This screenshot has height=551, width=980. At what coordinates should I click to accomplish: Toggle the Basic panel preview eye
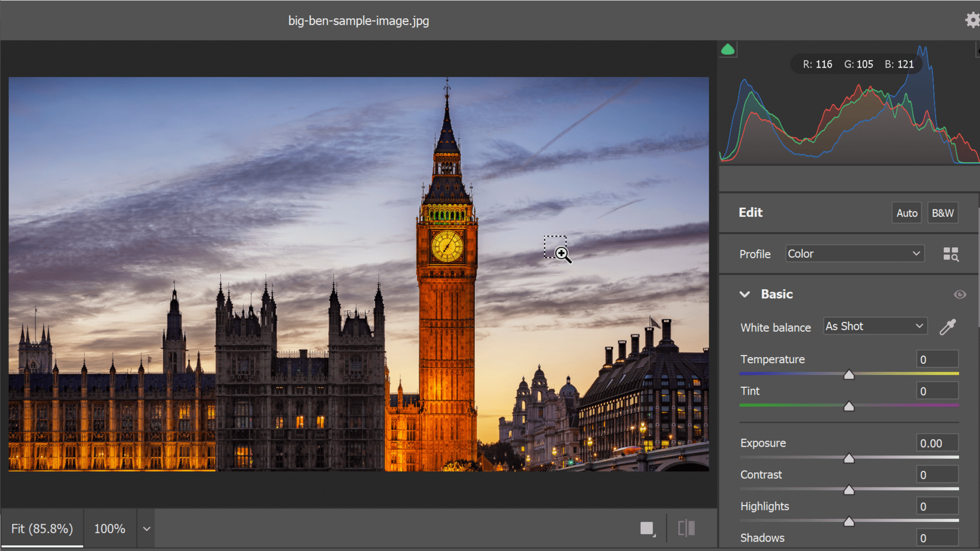(960, 294)
